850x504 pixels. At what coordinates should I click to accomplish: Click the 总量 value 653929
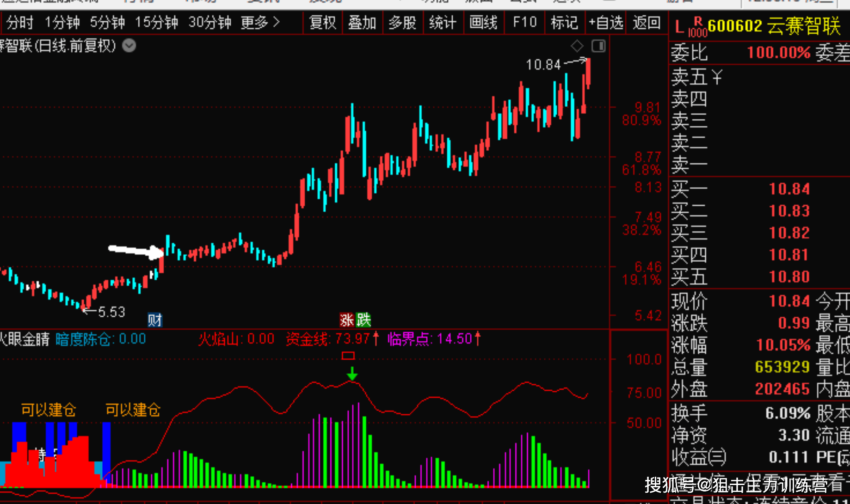(x=782, y=367)
